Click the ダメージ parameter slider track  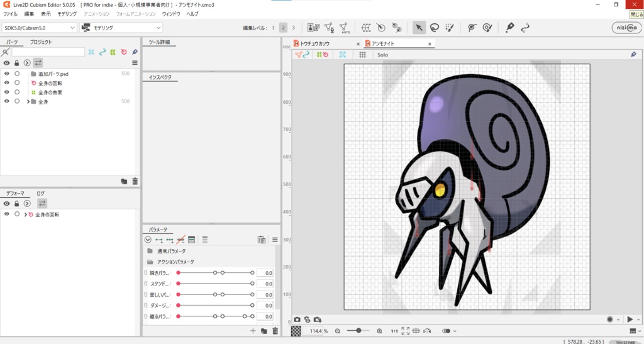tap(215, 306)
